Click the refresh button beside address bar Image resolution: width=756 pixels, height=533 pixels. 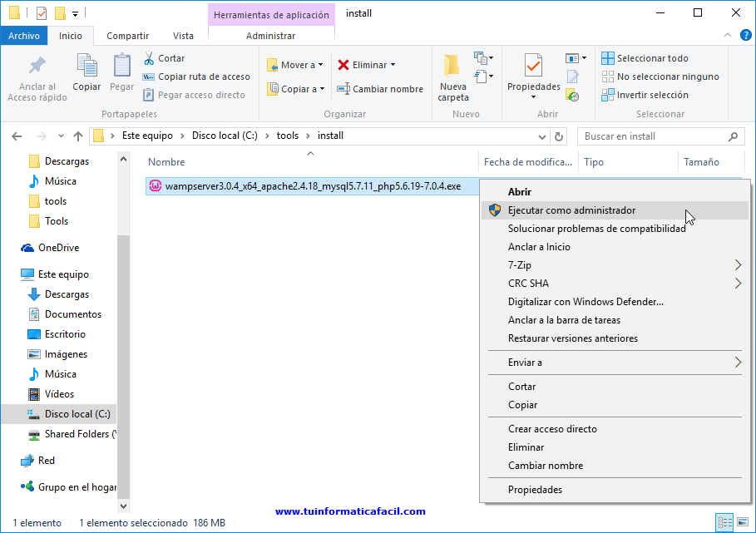(x=559, y=136)
